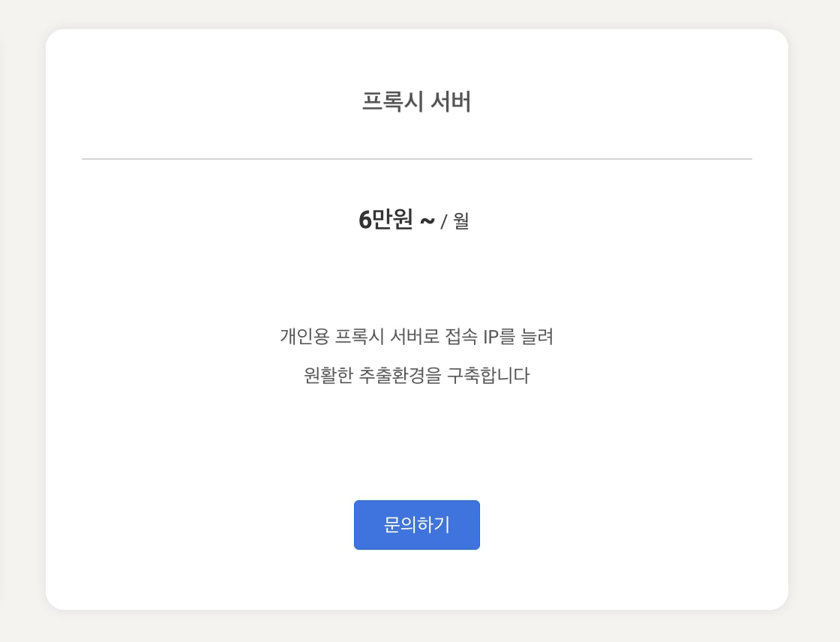The height and width of the screenshot is (642, 840).
Task: Click the horizontal divider under the title
Action: pyautogui.click(x=416, y=159)
